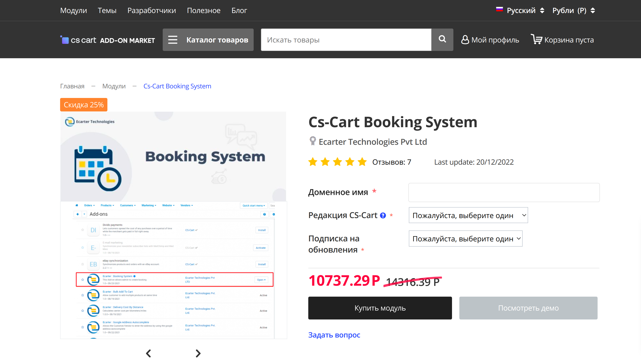Image resolution: width=641 pixels, height=364 pixels.
Task: Open the Редакция CS-Cart dropdown
Action: click(x=468, y=215)
